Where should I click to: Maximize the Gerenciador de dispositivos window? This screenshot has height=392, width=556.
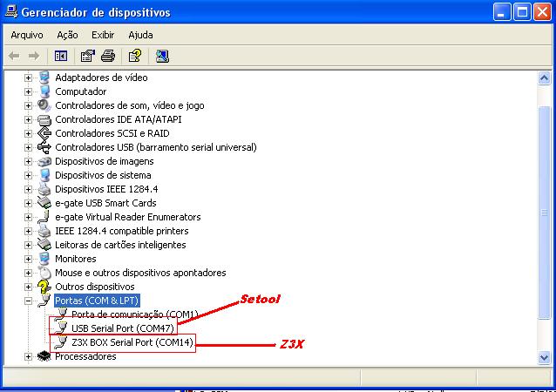(522, 12)
